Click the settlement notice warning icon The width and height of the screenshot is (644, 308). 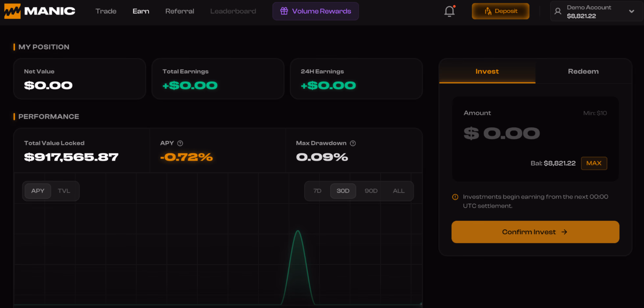tap(455, 197)
